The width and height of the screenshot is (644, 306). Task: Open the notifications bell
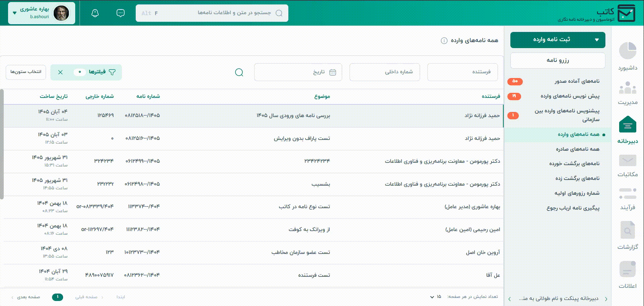point(95,13)
